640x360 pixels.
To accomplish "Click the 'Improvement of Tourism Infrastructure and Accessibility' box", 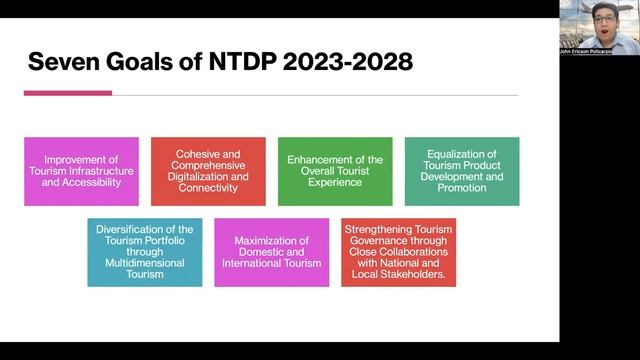I will coord(81,171).
